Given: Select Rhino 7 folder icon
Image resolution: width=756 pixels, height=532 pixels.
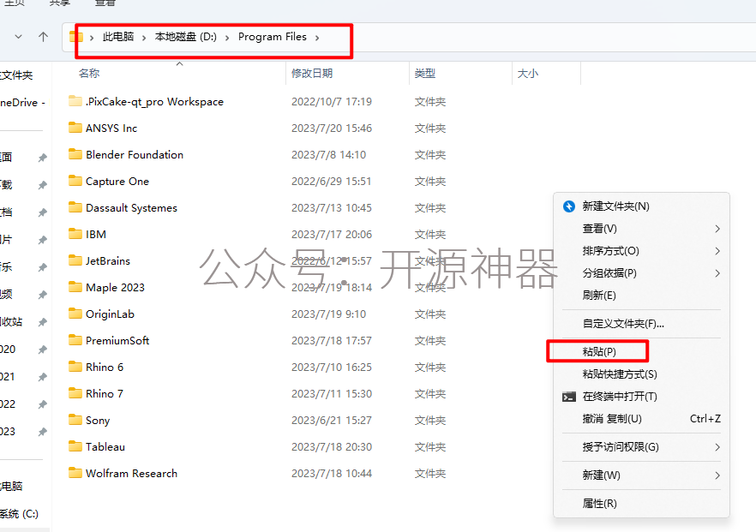Looking at the screenshot, I should pos(75,392).
